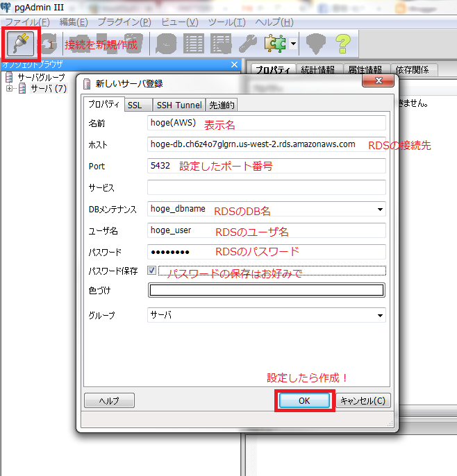Switch to the 先進的 tab

[222, 105]
